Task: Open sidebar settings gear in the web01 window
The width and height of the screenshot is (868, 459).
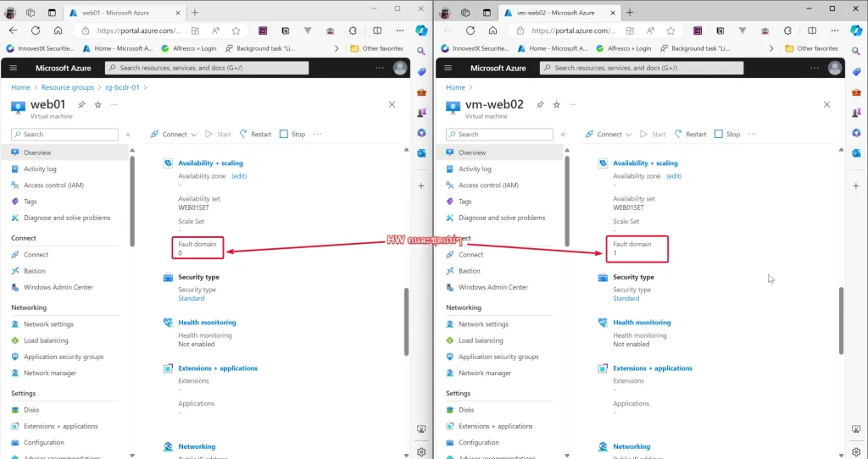Action: click(421, 452)
